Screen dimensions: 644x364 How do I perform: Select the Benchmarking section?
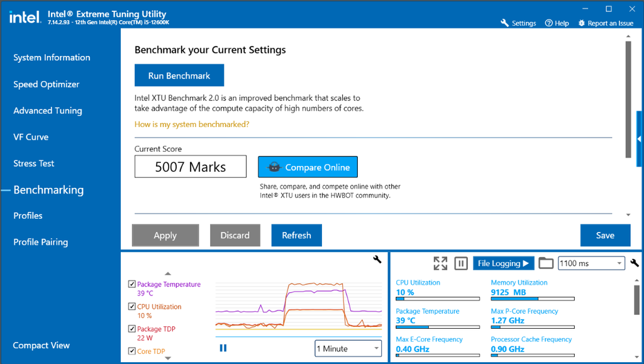[48, 190]
